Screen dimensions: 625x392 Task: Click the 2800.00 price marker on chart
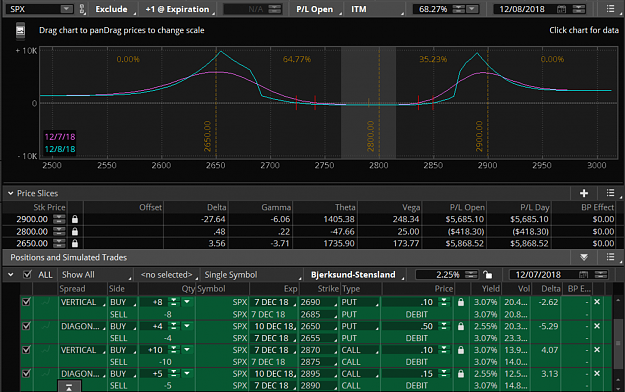point(370,136)
